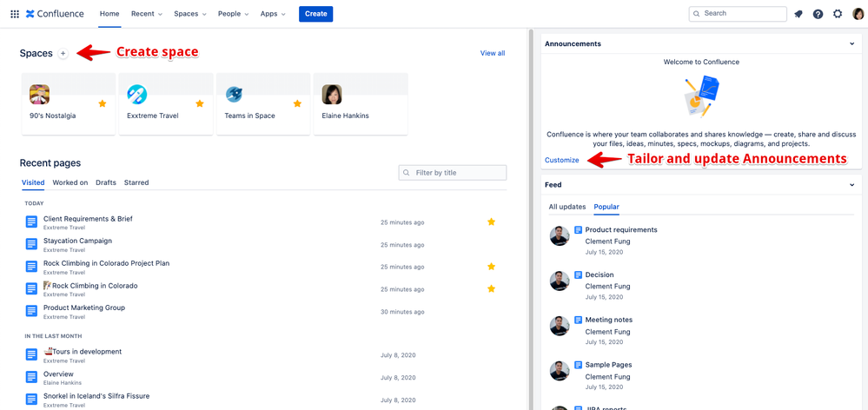
Task: Click the Customize announcements link
Action: pos(562,161)
